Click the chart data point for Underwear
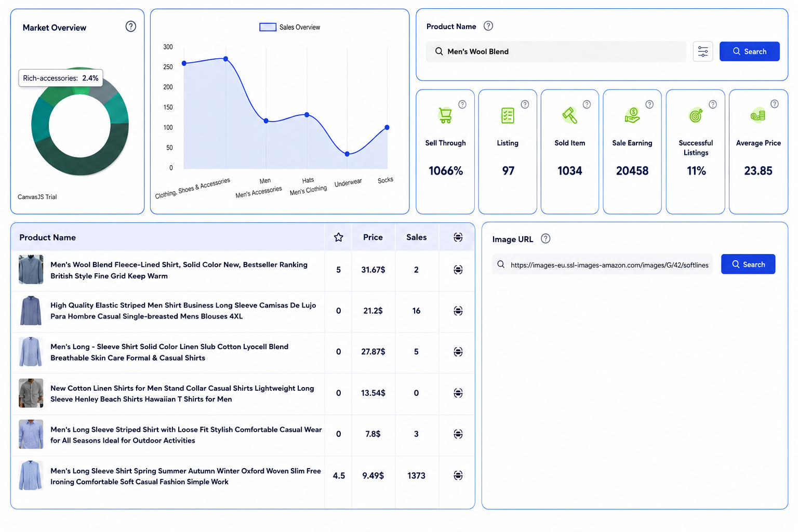The width and height of the screenshot is (798, 532). [x=348, y=154]
